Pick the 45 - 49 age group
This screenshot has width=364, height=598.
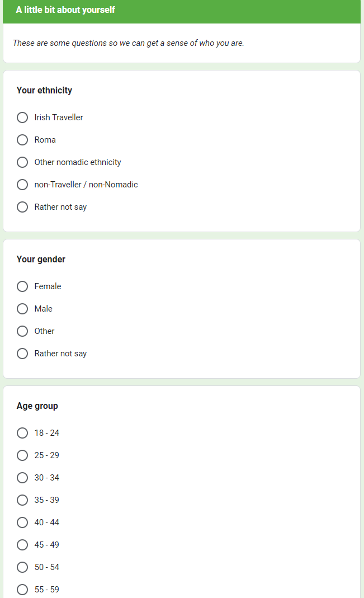point(22,545)
